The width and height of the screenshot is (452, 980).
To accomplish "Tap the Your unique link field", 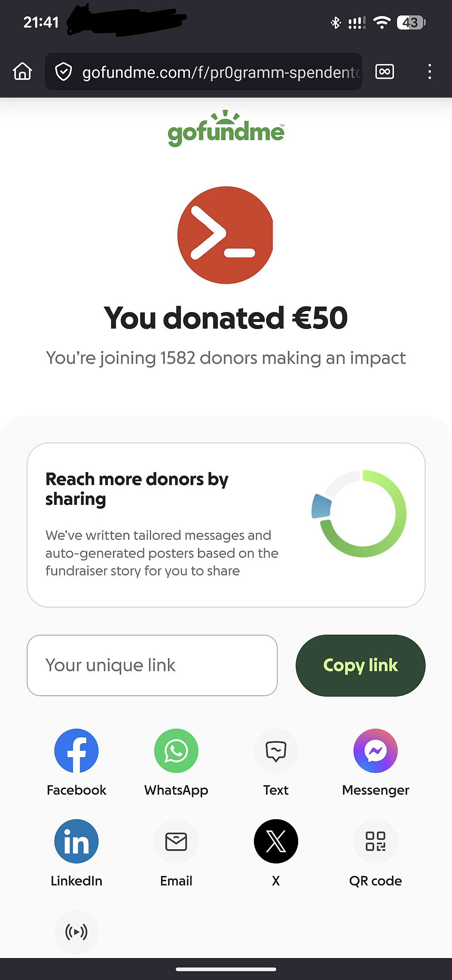I will tap(152, 665).
